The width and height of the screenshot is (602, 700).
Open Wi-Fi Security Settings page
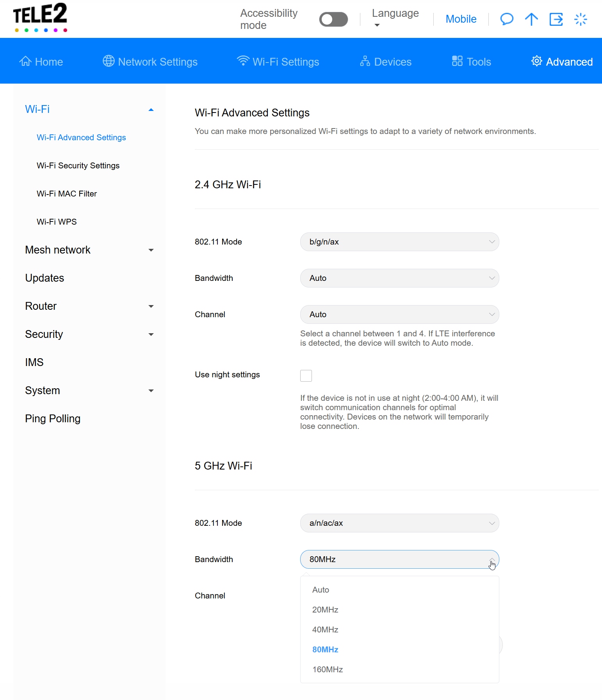78,166
